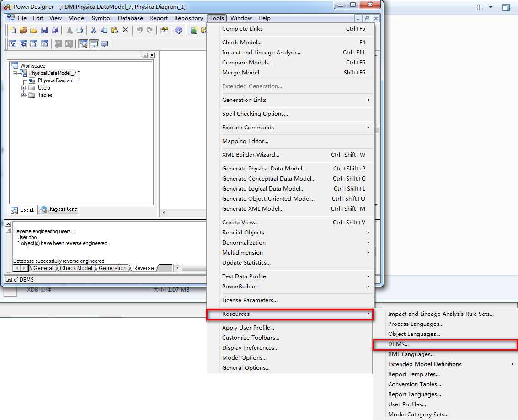518x420 pixels.
Task: Switch to Generation output tab
Action: 112,268
